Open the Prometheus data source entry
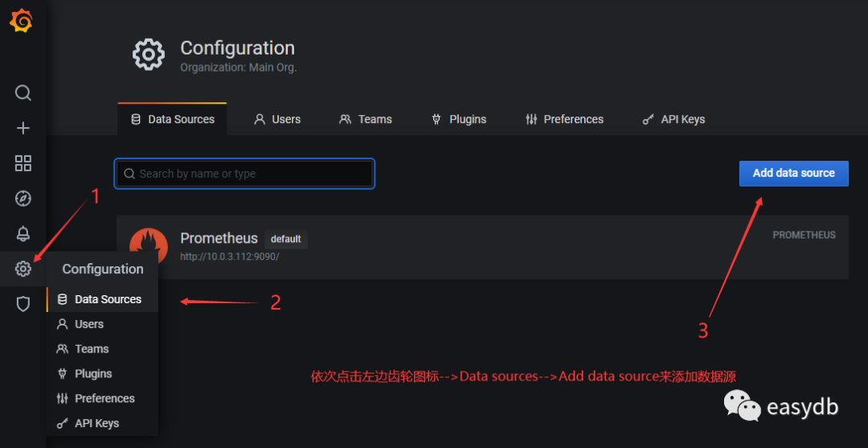 pos(219,239)
